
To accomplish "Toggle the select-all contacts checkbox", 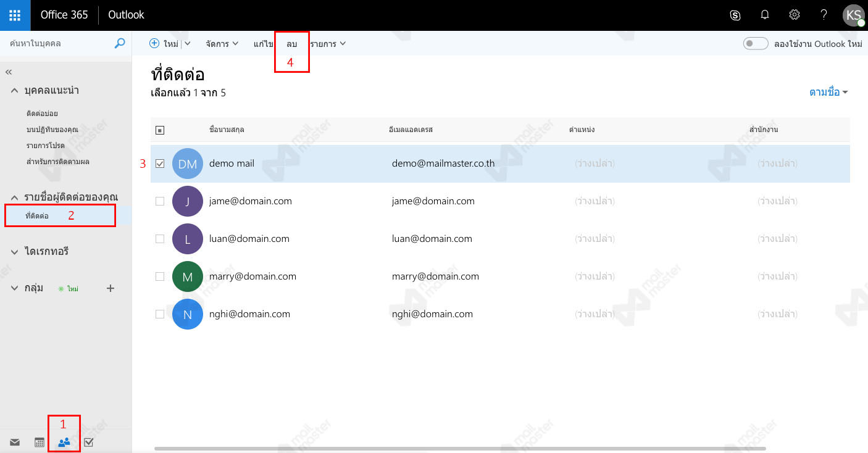I will 160,130.
